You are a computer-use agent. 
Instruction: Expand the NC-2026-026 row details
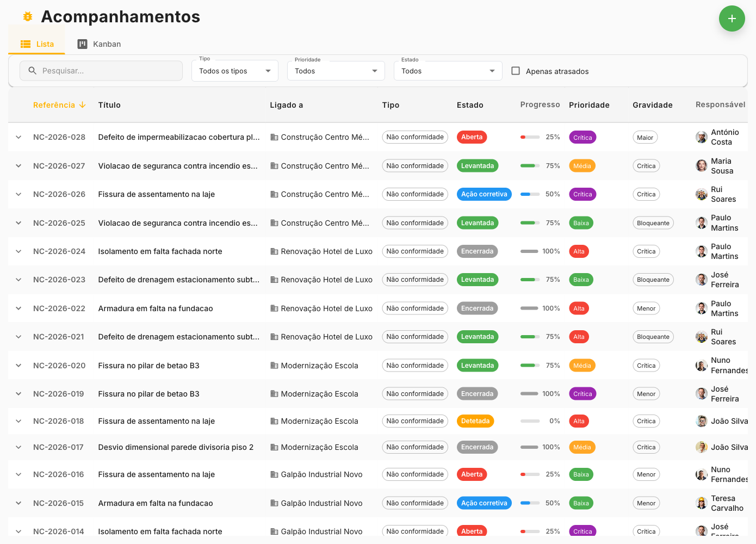point(18,194)
